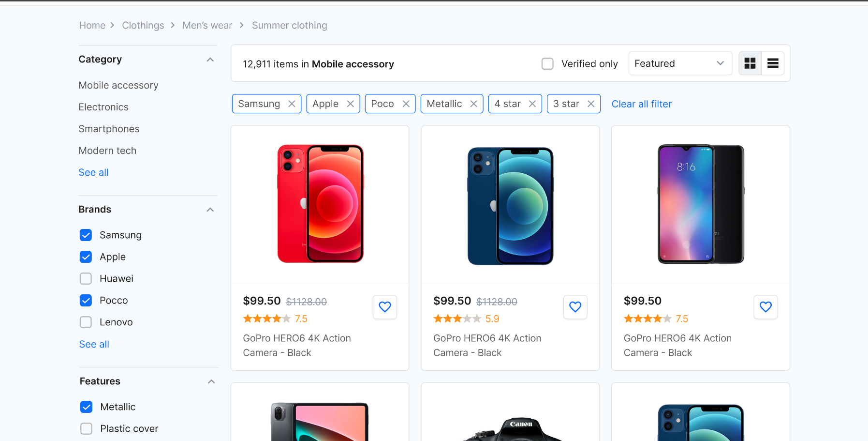Switch to list view layout
The width and height of the screenshot is (868, 441).
click(x=773, y=63)
